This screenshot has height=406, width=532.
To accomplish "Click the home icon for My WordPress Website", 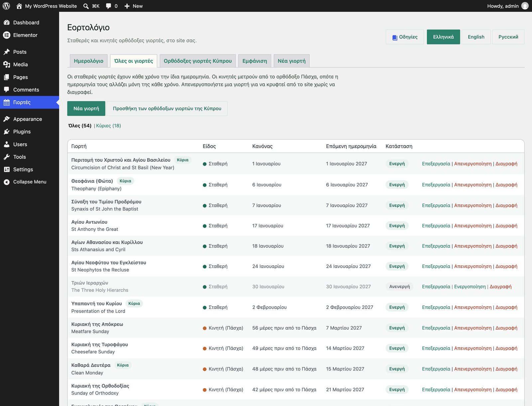I will tap(19, 6).
